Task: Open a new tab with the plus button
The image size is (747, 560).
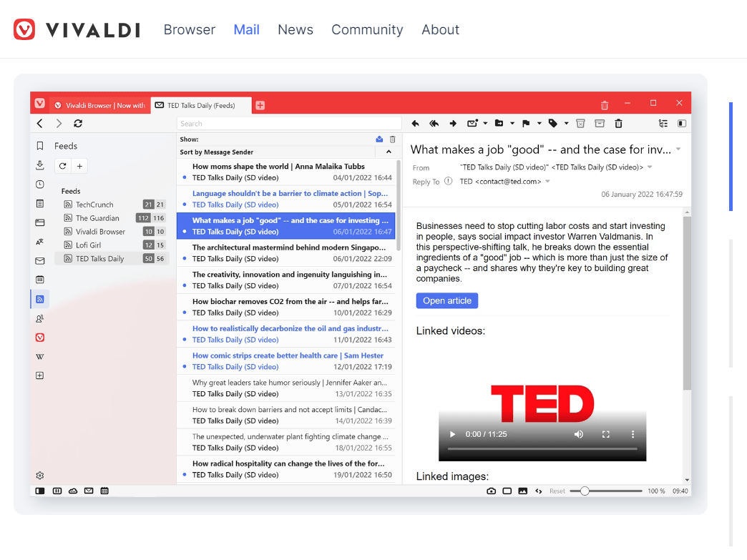Action: tap(260, 105)
